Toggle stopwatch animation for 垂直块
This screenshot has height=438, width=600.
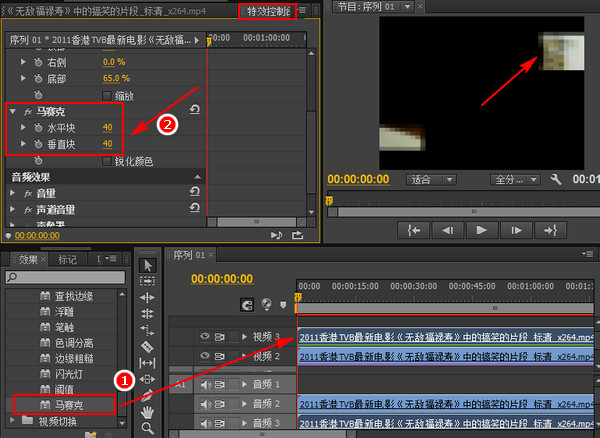click(x=38, y=144)
